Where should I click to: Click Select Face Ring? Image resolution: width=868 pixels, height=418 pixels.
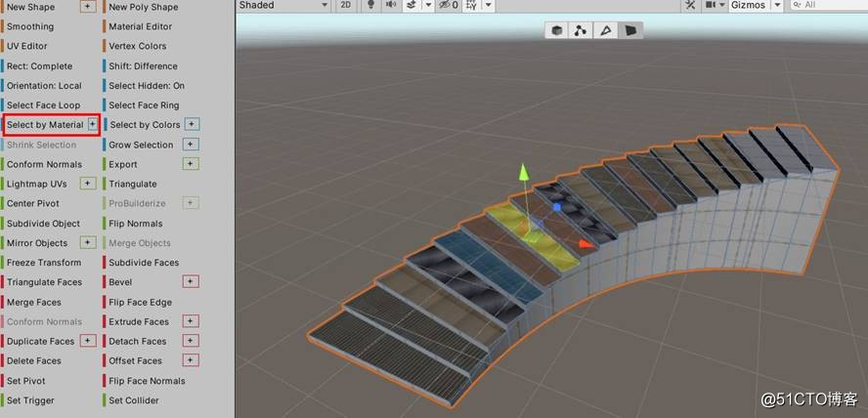click(x=144, y=105)
